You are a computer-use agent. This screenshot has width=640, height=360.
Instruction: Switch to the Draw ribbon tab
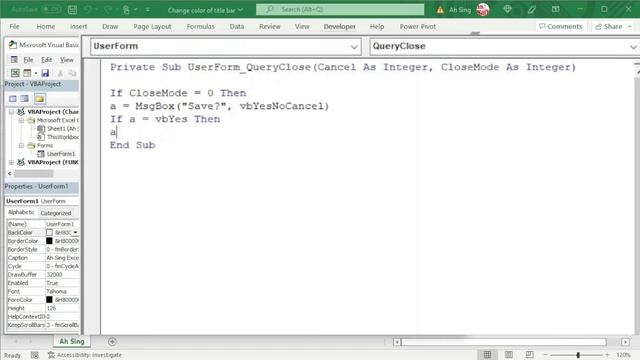(110, 27)
